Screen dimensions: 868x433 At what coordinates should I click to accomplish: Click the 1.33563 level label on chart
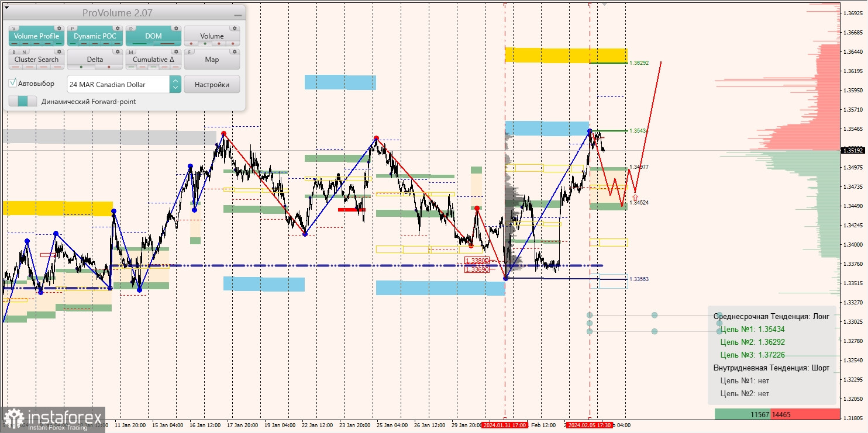[639, 279]
